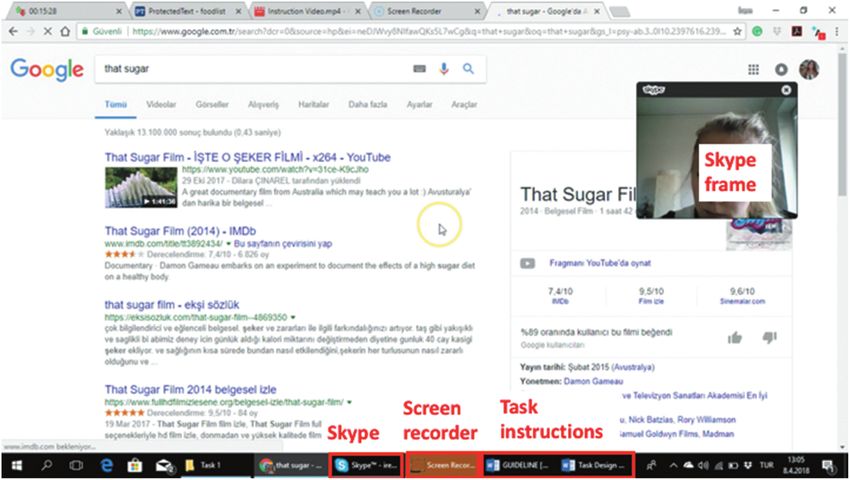Close the Skype video frame
This screenshot has height=480, width=850.
click(786, 90)
